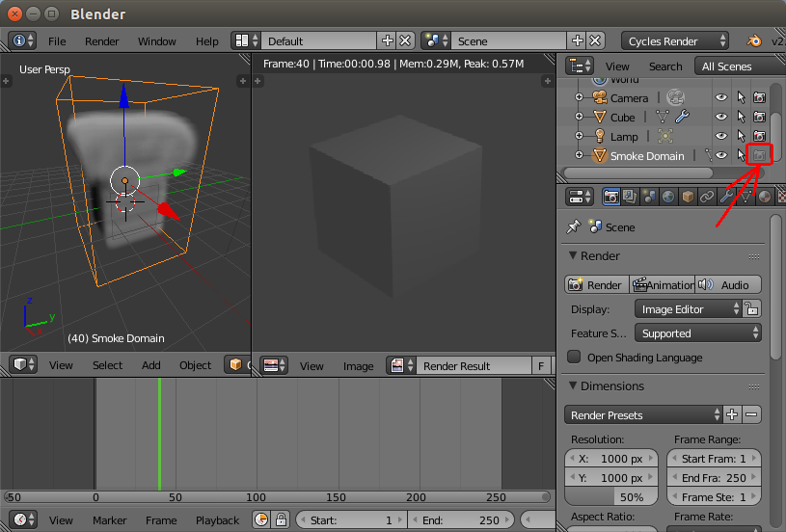Browse images next to Render Result
Viewport: 786px width, 532px height.
tap(401, 365)
